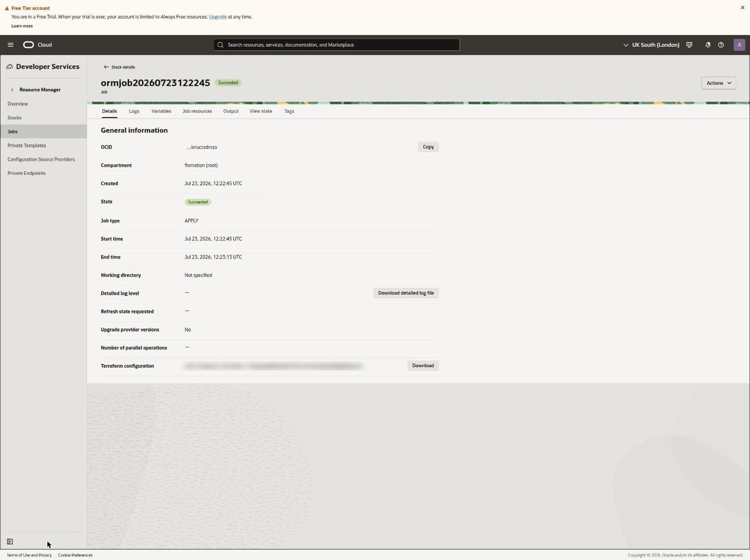Image resolution: width=750 pixels, height=560 pixels.
Task: Select Jobs in the sidebar
Action: pyautogui.click(x=43, y=132)
